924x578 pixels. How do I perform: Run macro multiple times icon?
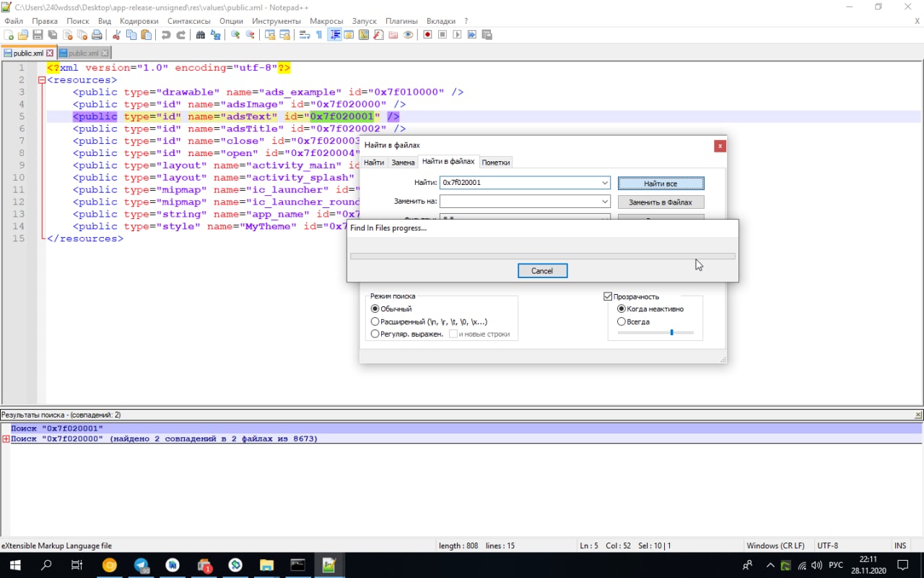coord(472,35)
